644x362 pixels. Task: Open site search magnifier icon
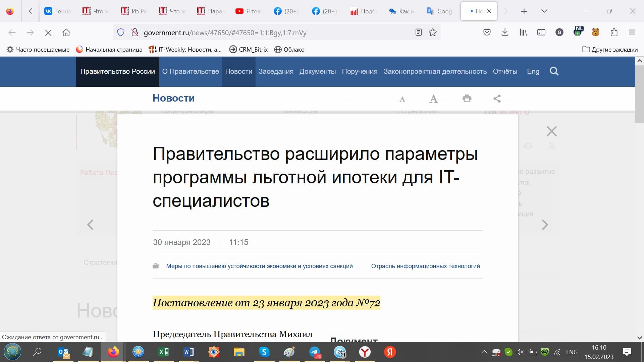[x=554, y=71]
